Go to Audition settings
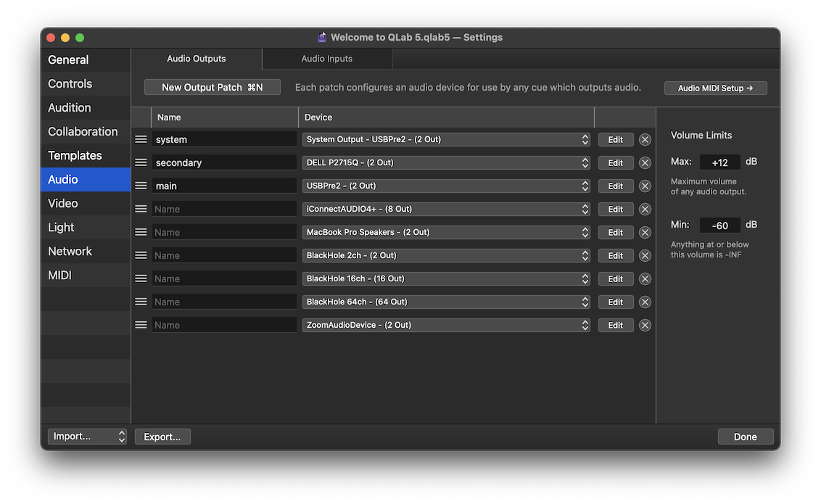 coord(86,108)
